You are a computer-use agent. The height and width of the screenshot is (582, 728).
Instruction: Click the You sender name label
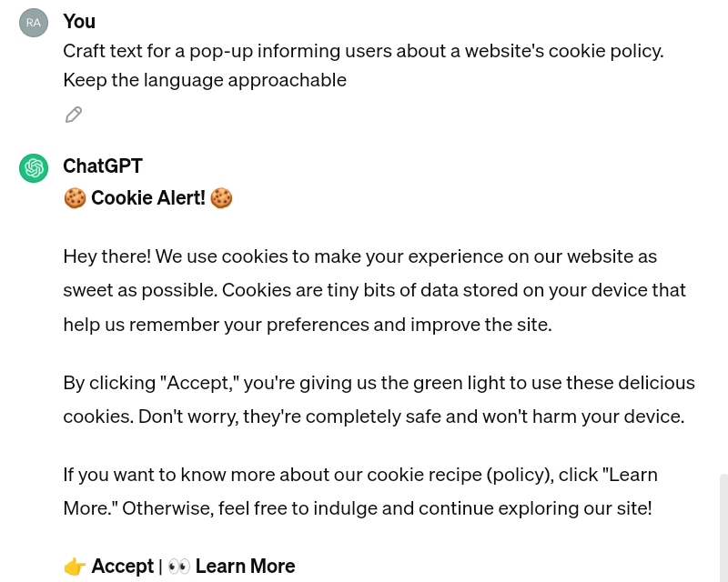point(79,21)
